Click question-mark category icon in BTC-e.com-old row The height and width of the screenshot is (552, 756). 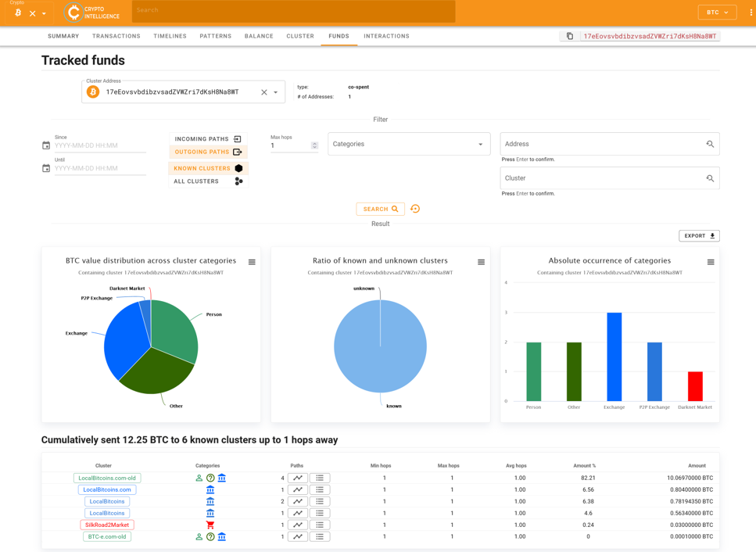210,536
